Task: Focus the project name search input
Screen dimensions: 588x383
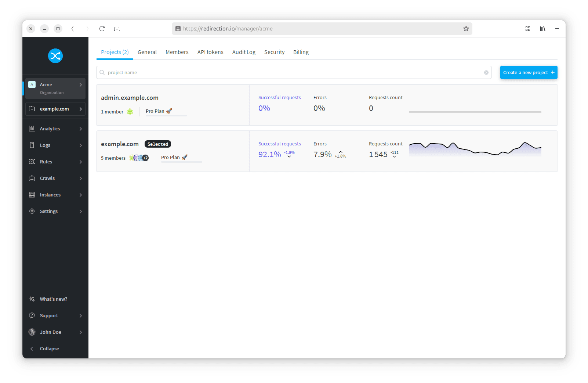Action: 294,72
